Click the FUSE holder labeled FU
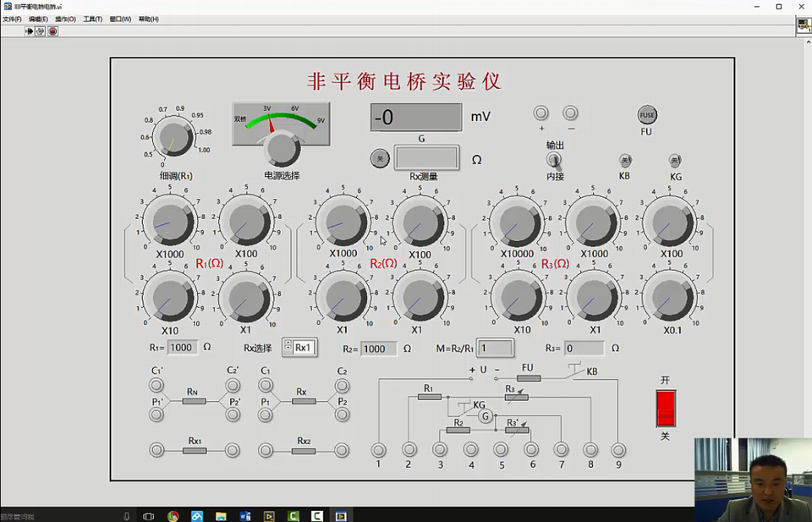This screenshot has height=522, width=812. [647, 115]
